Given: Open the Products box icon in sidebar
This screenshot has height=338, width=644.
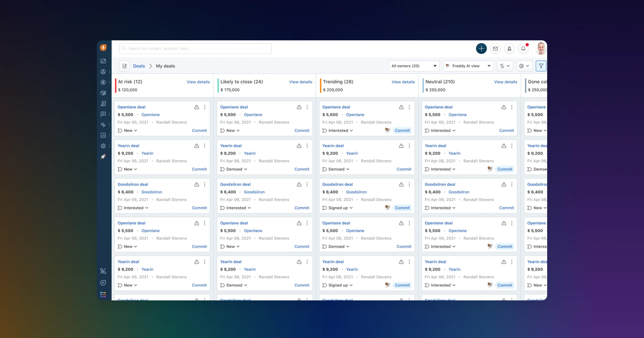Looking at the screenshot, I should tap(103, 93).
